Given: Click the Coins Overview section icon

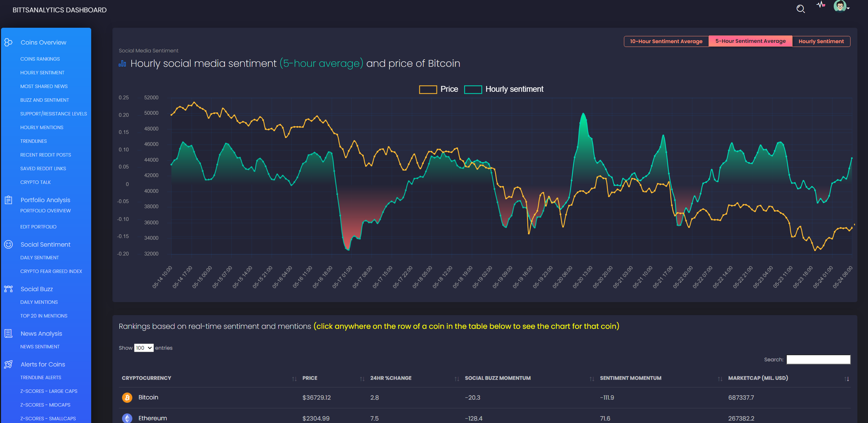Looking at the screenshot, I should [x=8, y=42].
